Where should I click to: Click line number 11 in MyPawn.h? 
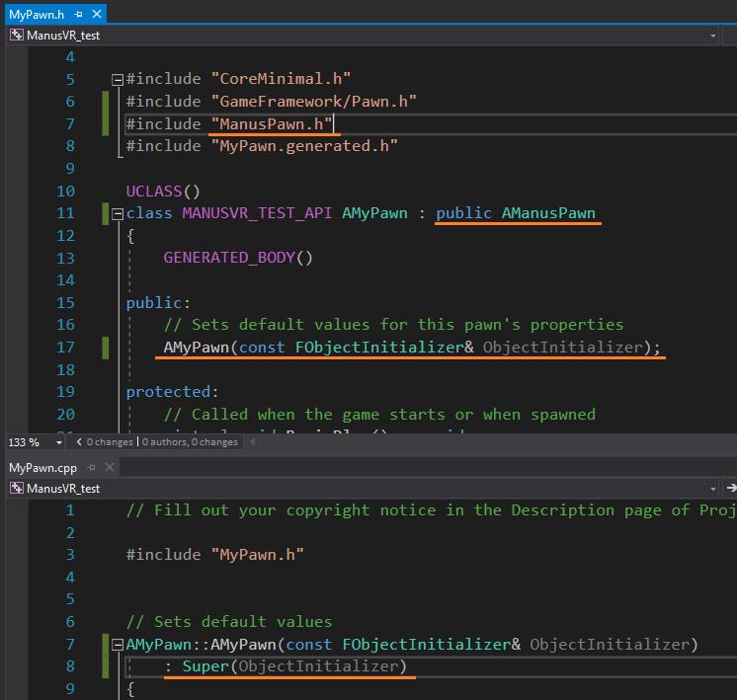click(x=65, y=213)
